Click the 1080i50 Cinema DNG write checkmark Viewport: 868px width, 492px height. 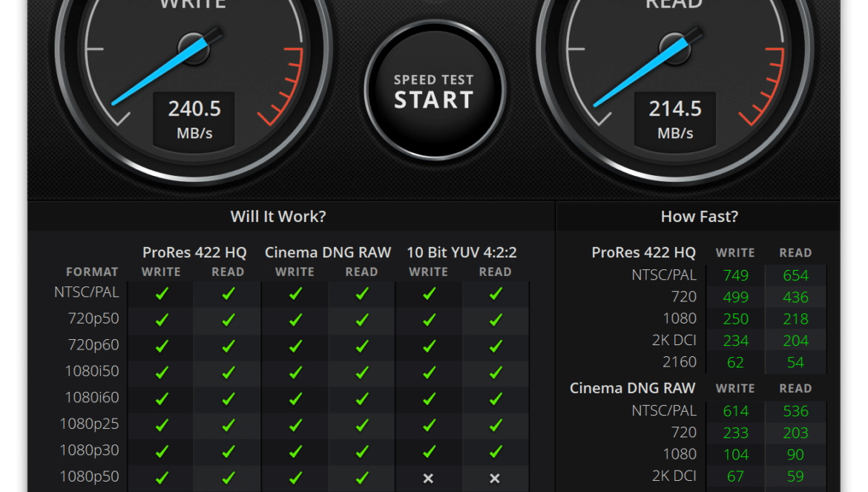pyautogui.click(x=295, y=373)
